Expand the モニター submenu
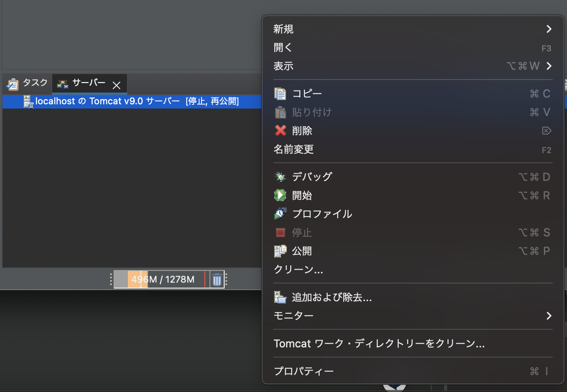Screen dimensions: 567x392 pyautogui.click(x=549, y=315)
